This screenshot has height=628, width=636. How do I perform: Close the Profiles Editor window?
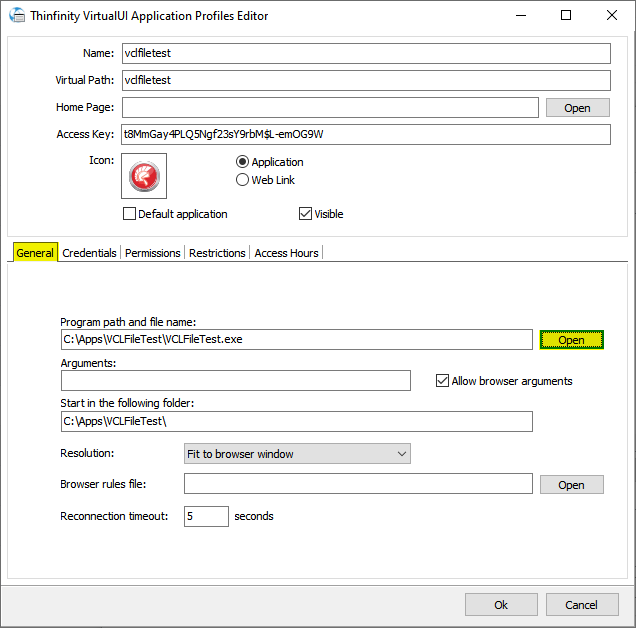pyautogui.click(x=612, y=15)
